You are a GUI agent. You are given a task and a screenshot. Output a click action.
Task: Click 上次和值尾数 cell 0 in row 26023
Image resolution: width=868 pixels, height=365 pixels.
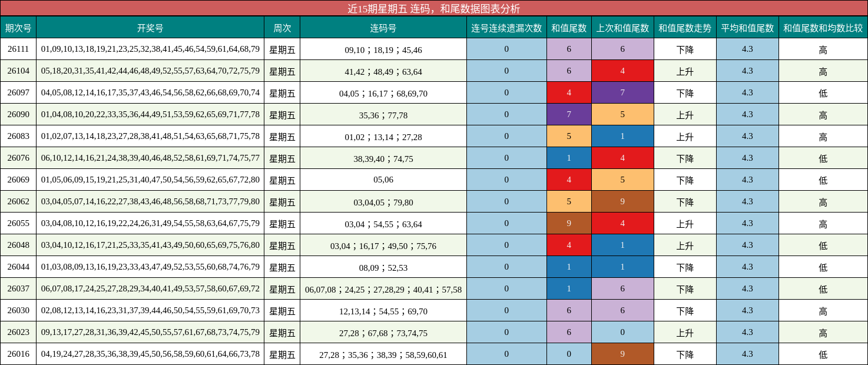(x=622, y=333)
